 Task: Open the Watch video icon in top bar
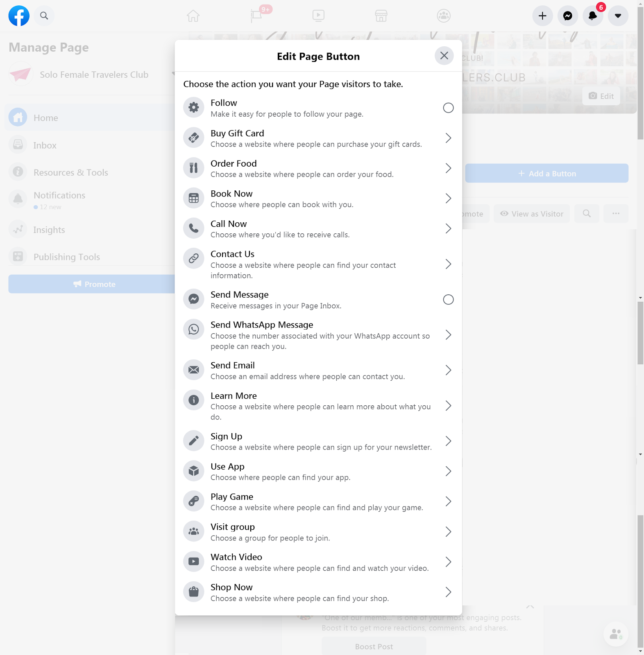point(318,16)
